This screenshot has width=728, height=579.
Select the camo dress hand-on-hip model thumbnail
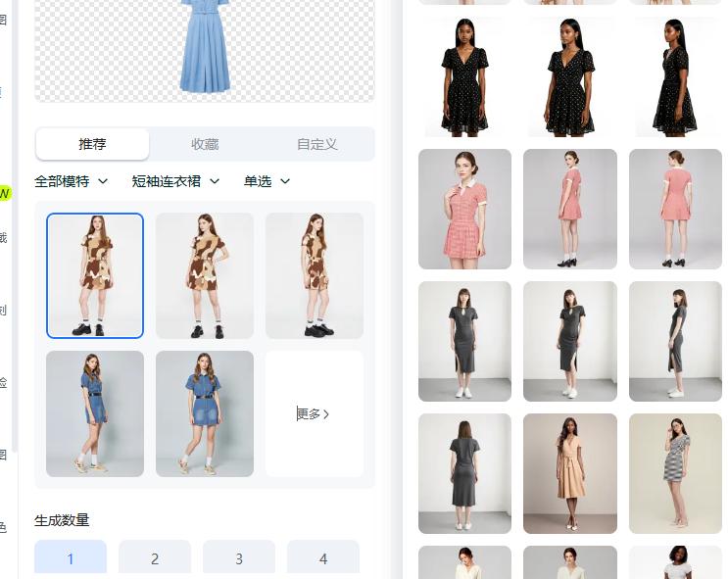205,276
